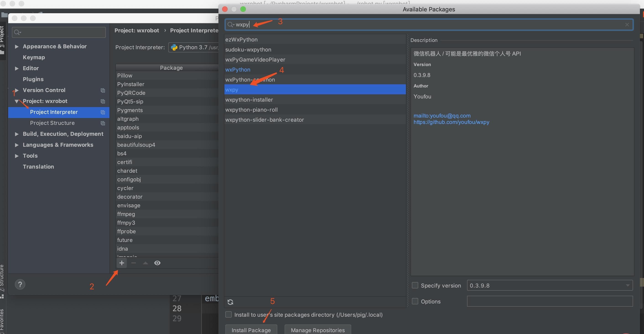Screen dimensions: 644x334
Task: Expand Languages & Frameworks section
Action: [x=16, y=145]
